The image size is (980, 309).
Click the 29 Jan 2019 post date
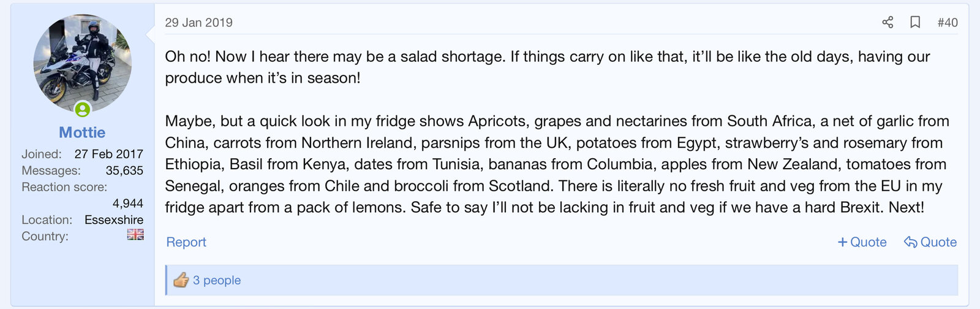198,23
